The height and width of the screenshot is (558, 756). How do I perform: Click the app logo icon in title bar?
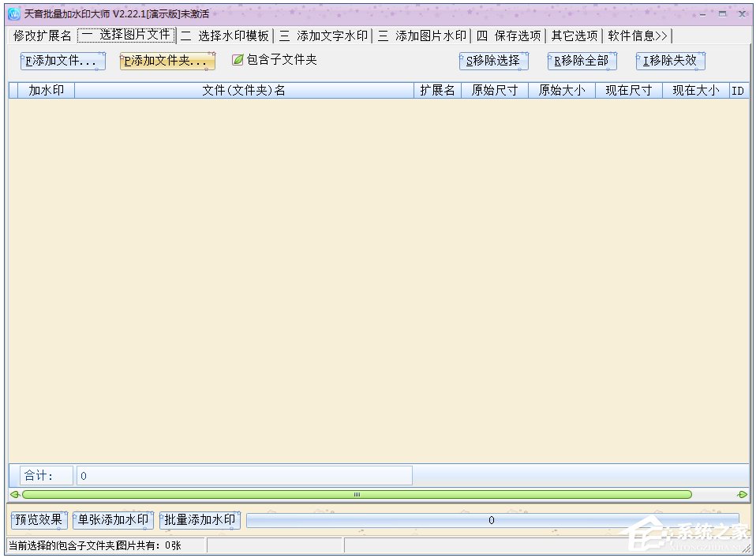[14, 14]
